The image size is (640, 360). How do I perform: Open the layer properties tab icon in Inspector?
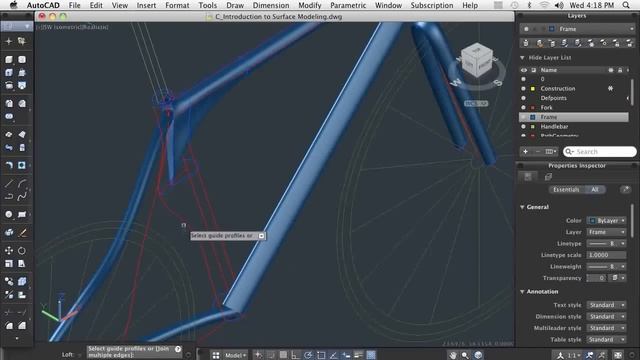tap(548, 176)
